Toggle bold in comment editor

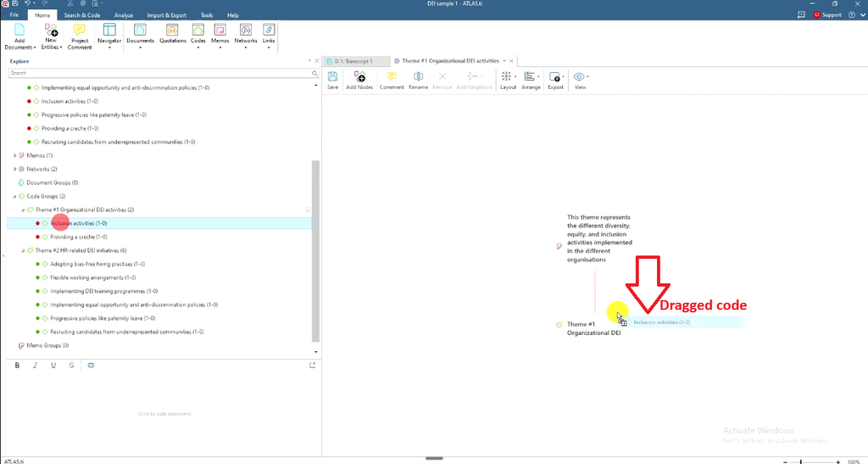click(17, 366)
